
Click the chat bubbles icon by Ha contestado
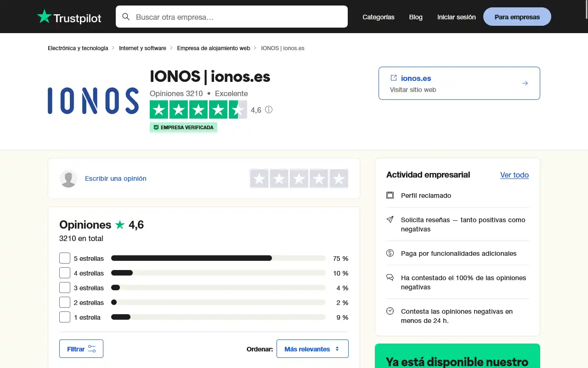click(x=390, y=277)
